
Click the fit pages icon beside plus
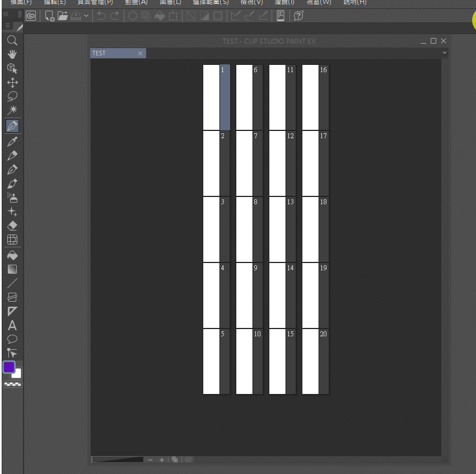click(x=175, y=459)
